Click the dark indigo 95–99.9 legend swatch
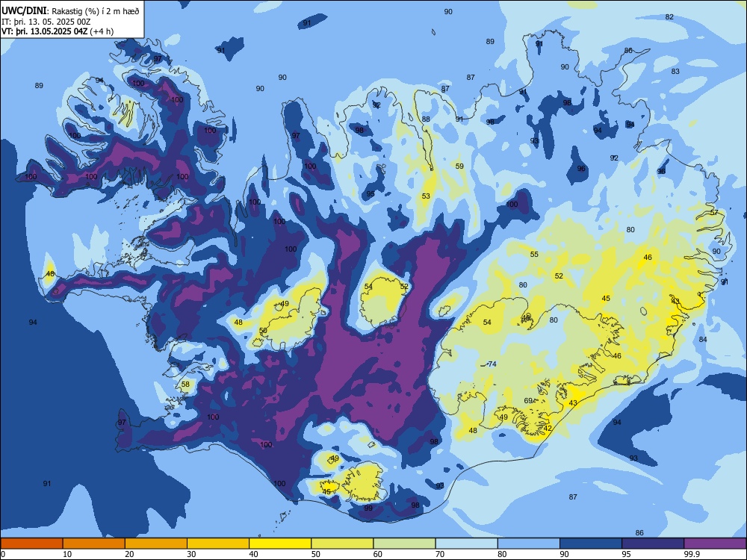Viewport: 747px width, 560px height. tap(653, 544)
